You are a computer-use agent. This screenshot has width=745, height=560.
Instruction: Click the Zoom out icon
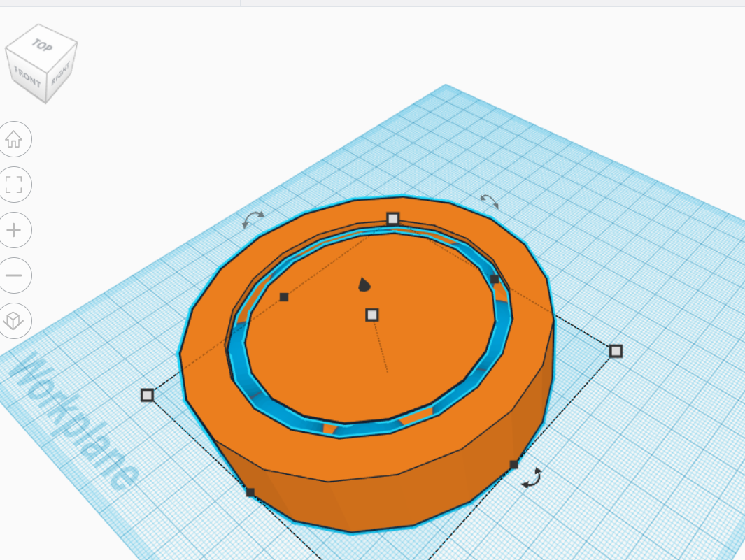pyautogui.click(x=15, y=275)
